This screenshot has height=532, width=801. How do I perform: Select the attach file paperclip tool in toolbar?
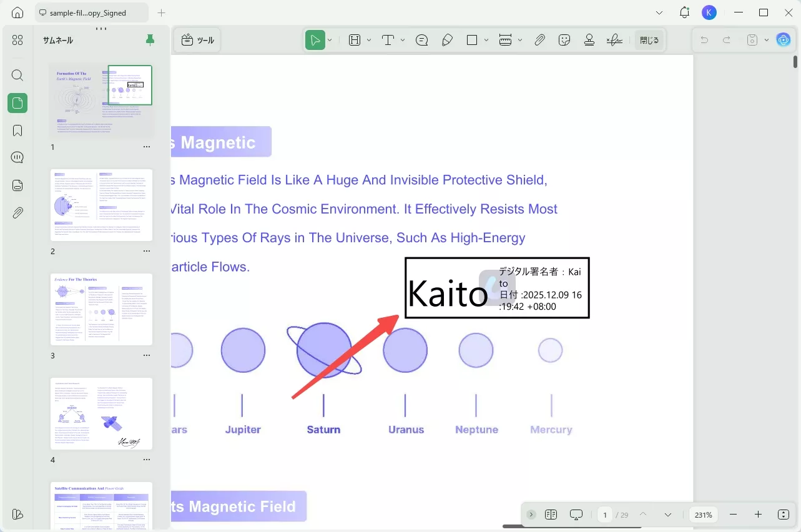coord(540,40)
